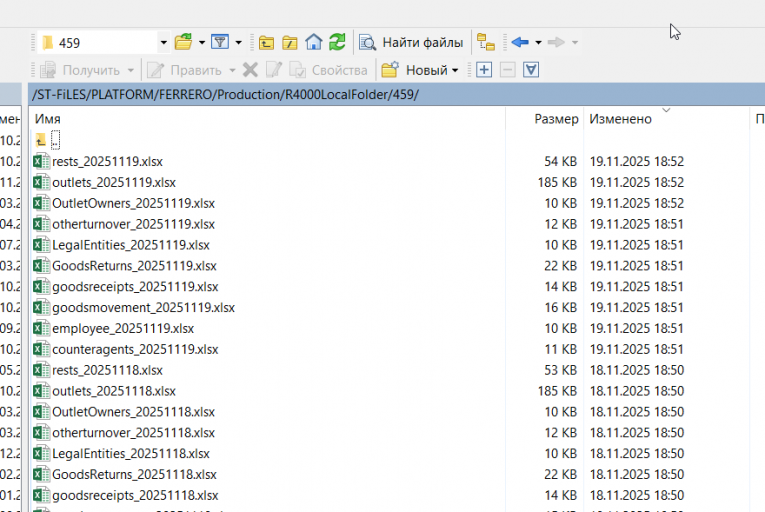This screenshot has height=512, width=765.
Task: Click the rename file icon
Action: click(x=274, y=70)
